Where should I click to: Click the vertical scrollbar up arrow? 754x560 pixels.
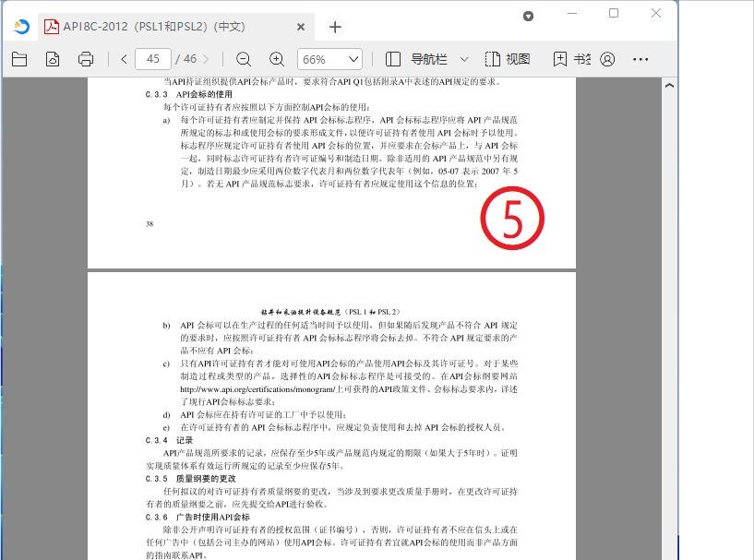(x=670, y=85)
